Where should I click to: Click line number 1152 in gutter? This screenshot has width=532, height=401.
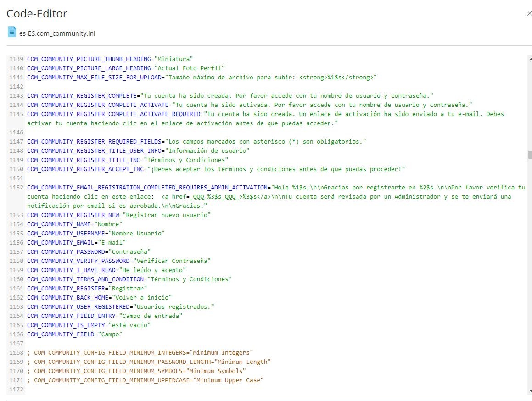17,188
